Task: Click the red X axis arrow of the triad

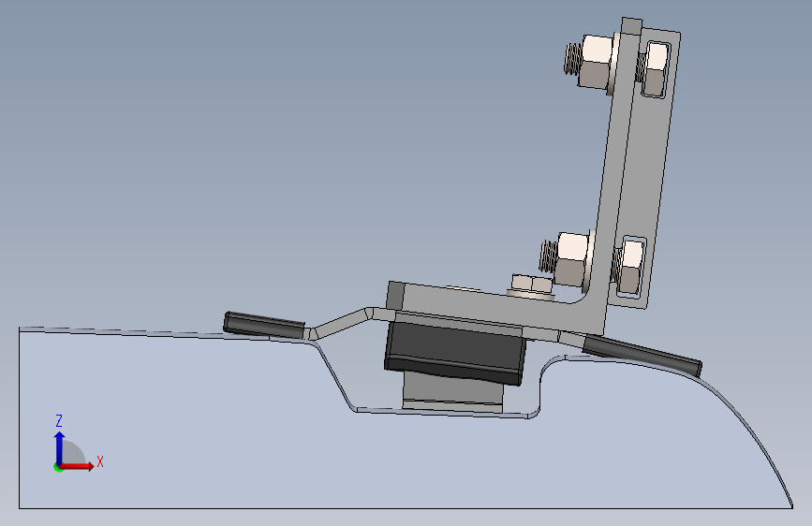Action: tap(78, 466)
